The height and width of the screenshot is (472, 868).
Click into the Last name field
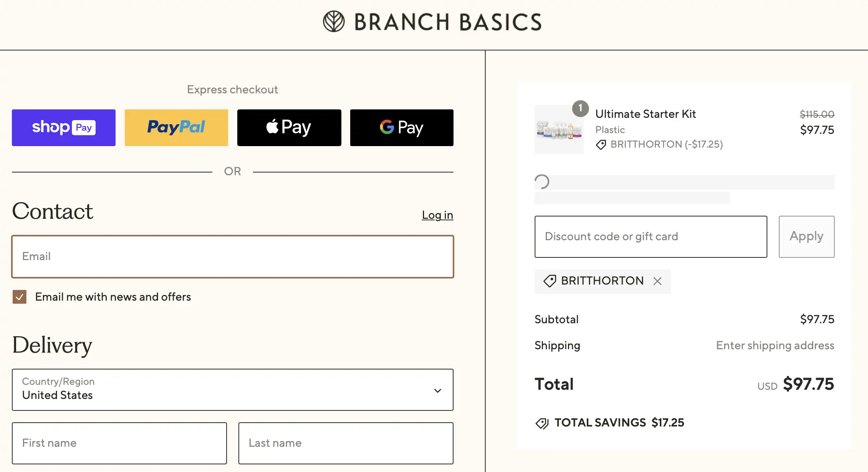[x=346, y=443]
